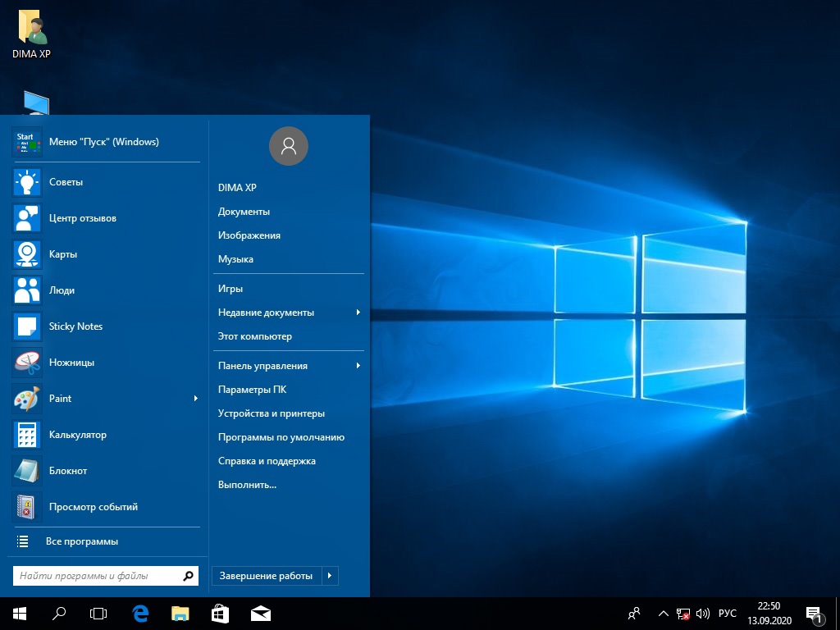
Task: Open shutdown options arrow next to Завершение работы
Action: click(x=330, y=576)
